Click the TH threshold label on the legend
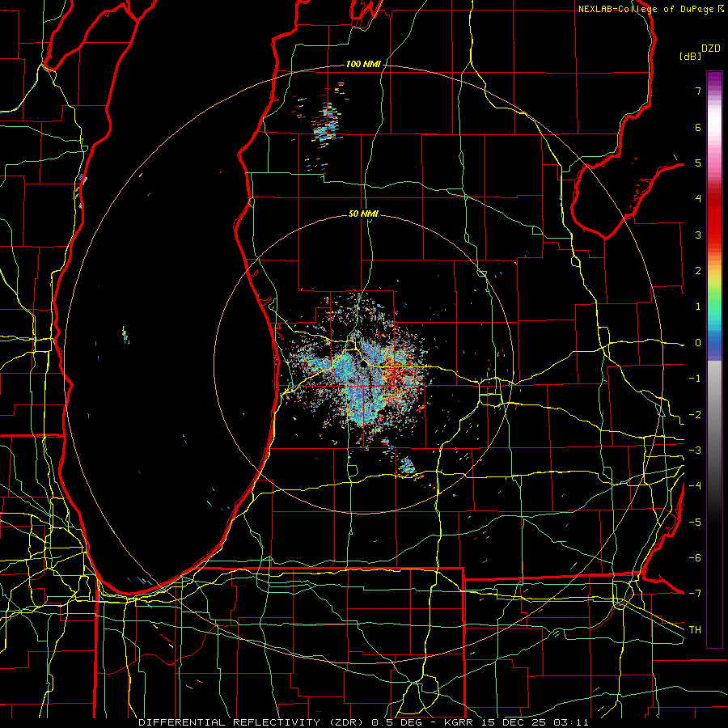728x728 pixels. pyautogui.click(x=695, y=630)
